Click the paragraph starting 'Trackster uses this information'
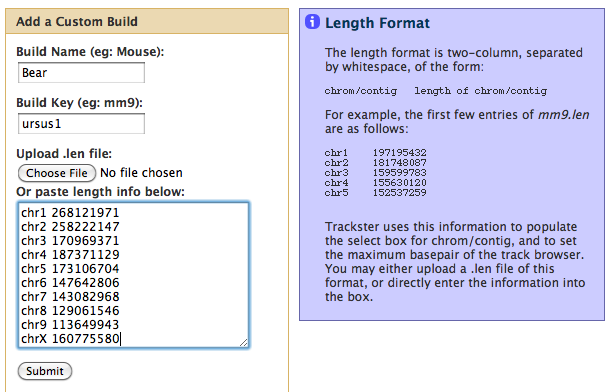 point(455,262)
